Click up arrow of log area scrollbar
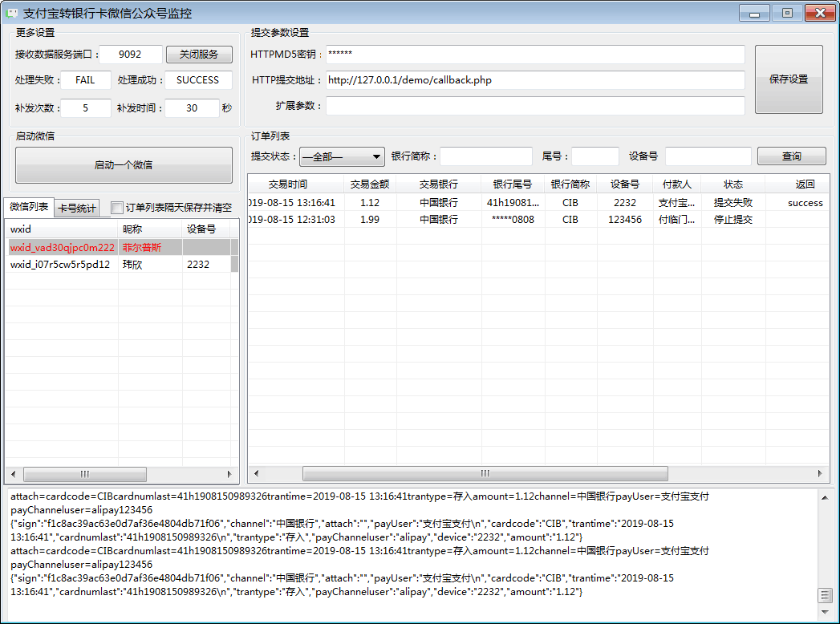 [824, 497]
